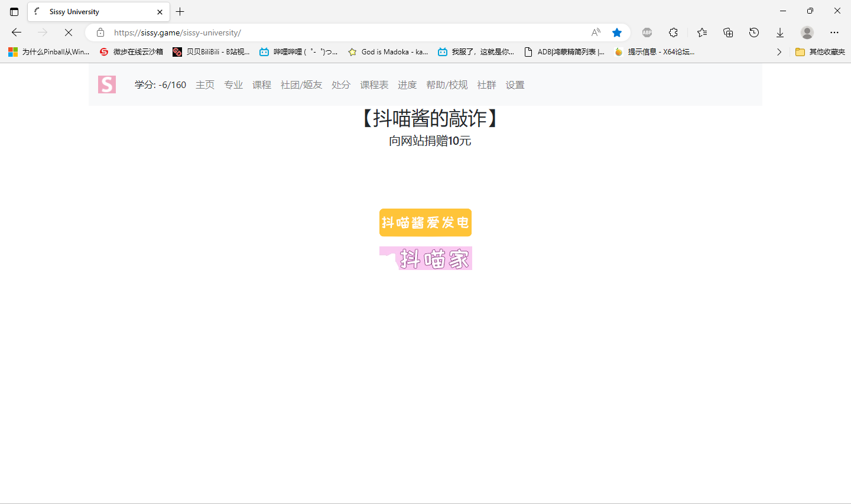Open the tab actions menu icon
Screen dimensions: 851x504
click(14, 11)
